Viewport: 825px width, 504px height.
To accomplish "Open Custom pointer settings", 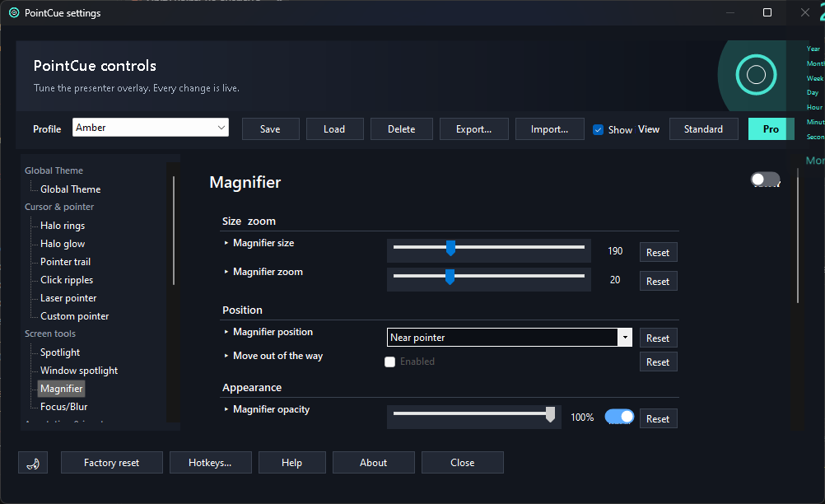I will 75,316.
